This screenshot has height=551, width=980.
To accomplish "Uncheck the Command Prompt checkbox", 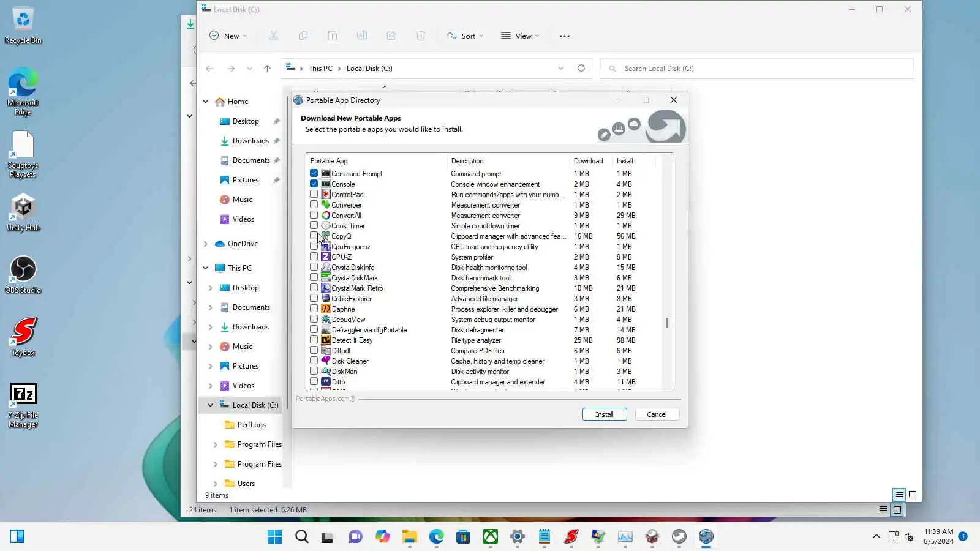I will click(x=314, y=174).
